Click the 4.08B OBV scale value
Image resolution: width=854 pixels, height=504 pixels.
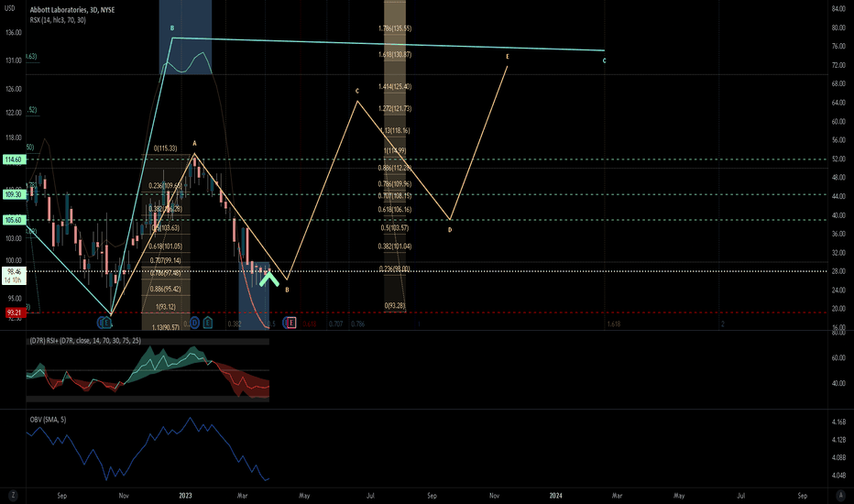tap(838, 457)
